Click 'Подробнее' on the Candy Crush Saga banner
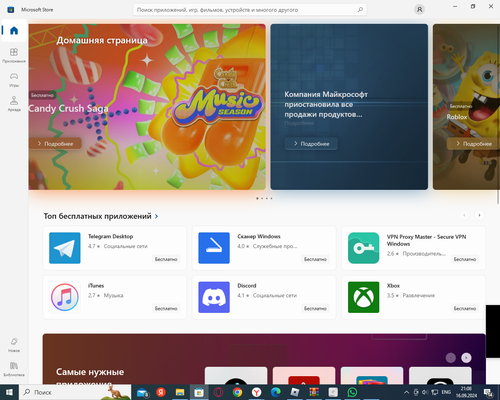The width and height of the screenshot is (500, 400). coord(55,144)
